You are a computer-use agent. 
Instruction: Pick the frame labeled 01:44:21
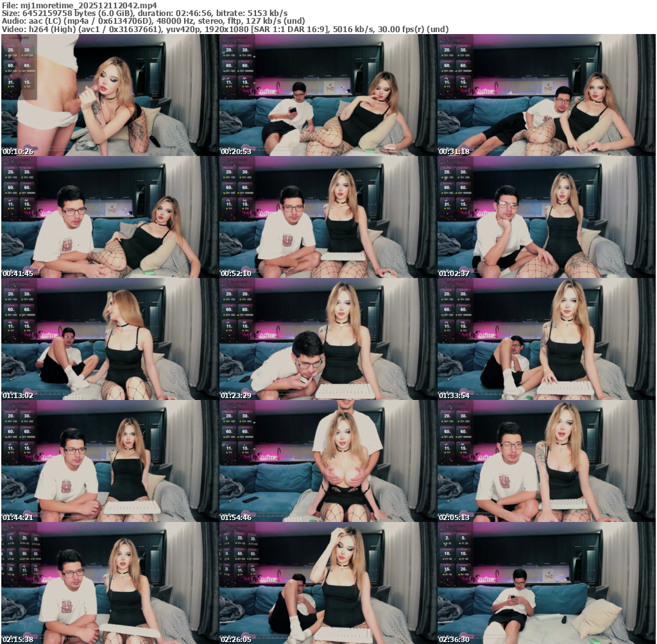pos(110,461)
